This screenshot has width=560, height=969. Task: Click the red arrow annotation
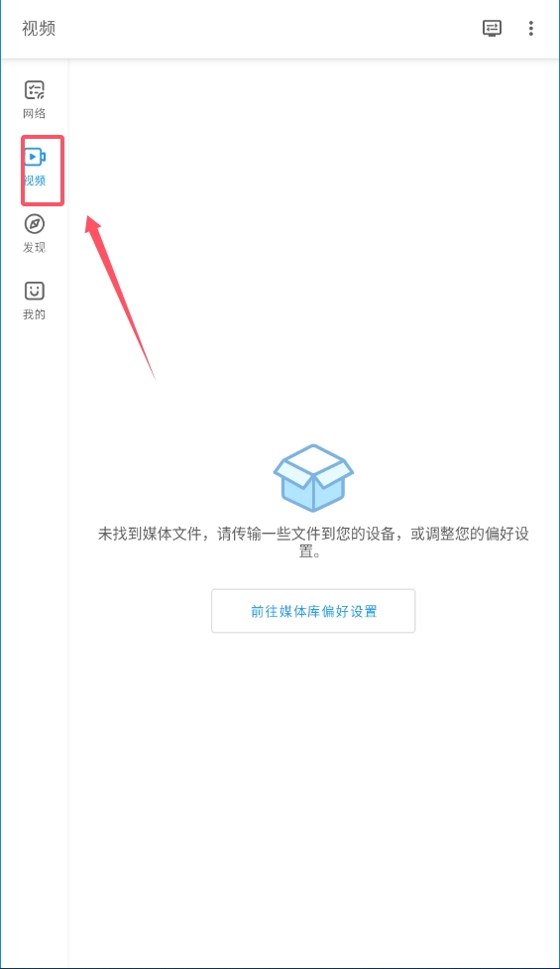119,297
